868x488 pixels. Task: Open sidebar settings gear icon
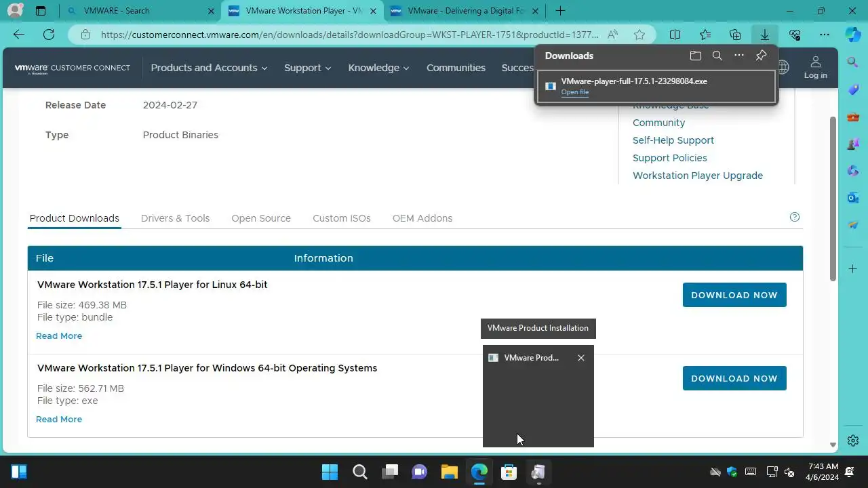[x=853, y=441]
